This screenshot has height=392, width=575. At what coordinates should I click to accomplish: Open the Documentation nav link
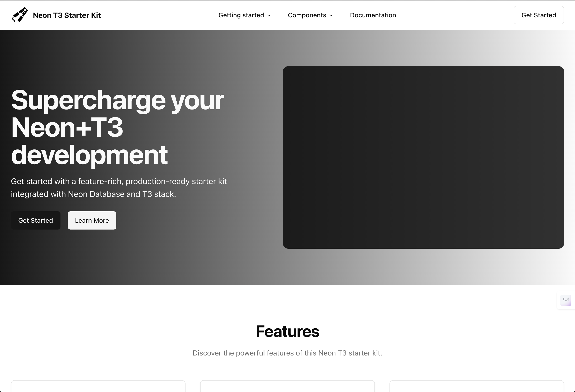(x=373, y=15)
